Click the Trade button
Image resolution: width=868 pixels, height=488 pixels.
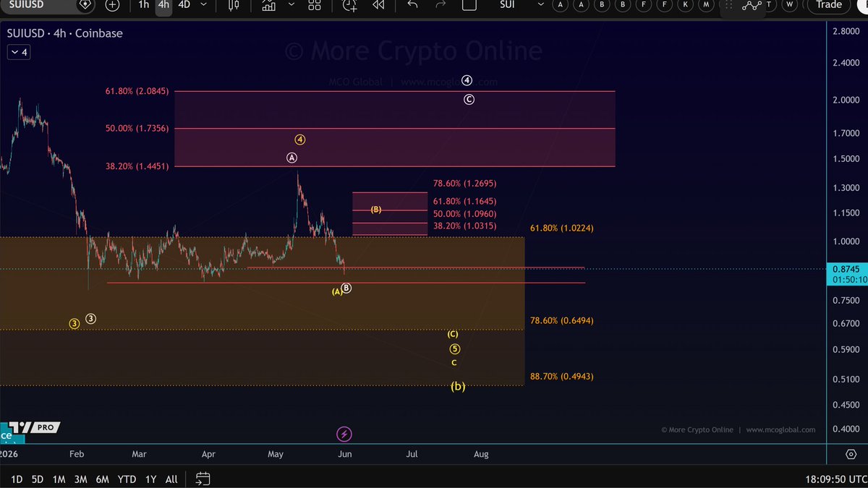pos(828,5)
